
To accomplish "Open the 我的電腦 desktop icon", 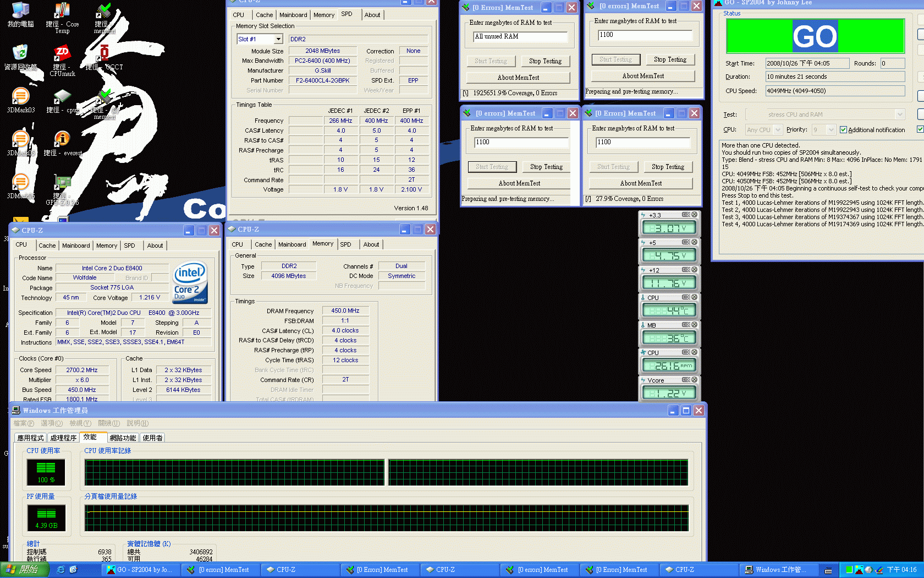I will point(20,15).
